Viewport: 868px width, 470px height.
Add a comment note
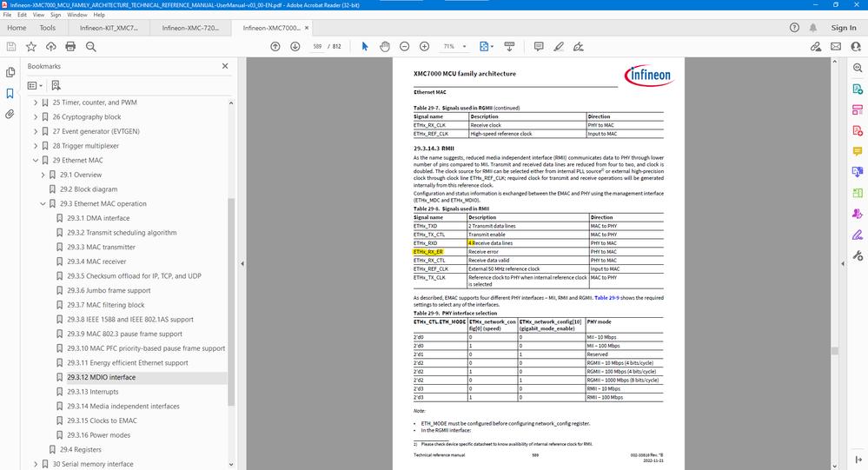[539, 47]
